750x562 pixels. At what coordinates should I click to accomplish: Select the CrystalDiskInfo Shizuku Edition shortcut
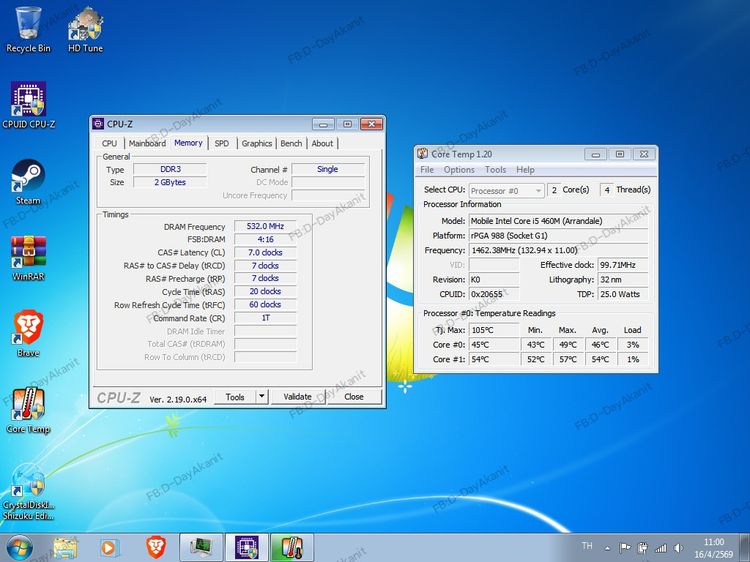pyautogui.click(x=28, y=493)
